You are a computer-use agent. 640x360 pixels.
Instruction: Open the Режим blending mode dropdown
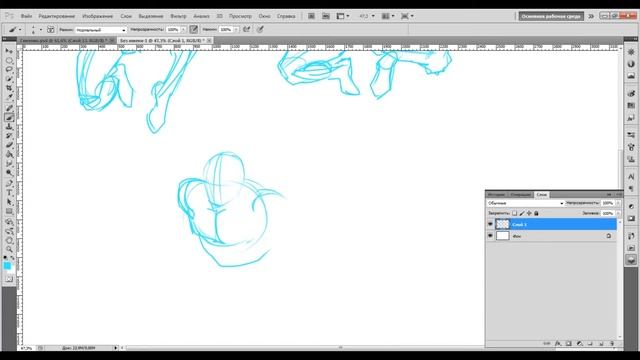point(101,30)
